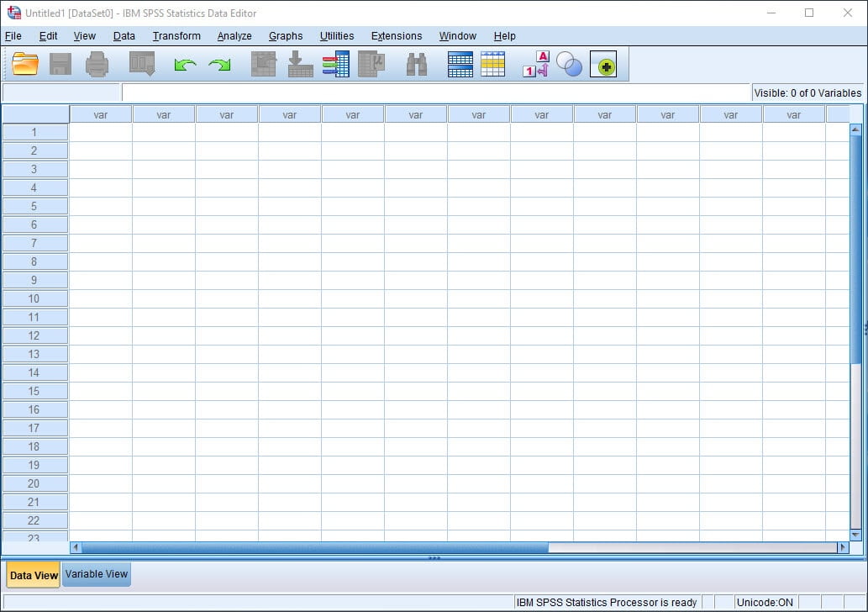Click the top-left corner cell of the grid
The width and height of the screenshot is (868, 612).
tap(35, 114)
